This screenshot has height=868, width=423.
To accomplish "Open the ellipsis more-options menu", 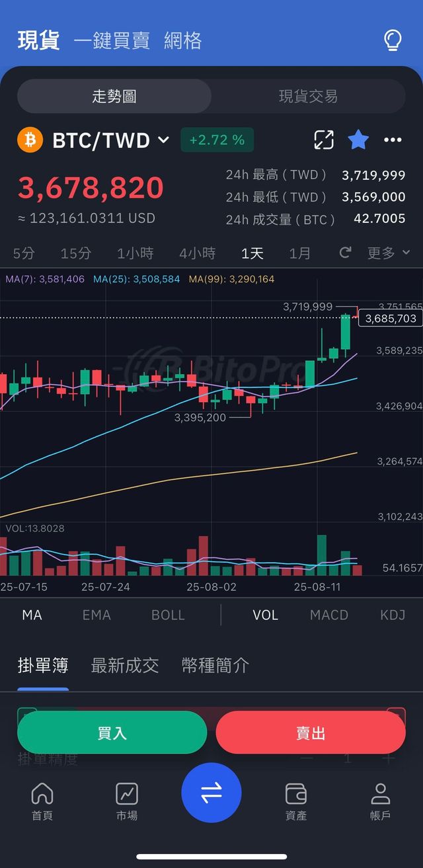I will (x=393, y=139).
